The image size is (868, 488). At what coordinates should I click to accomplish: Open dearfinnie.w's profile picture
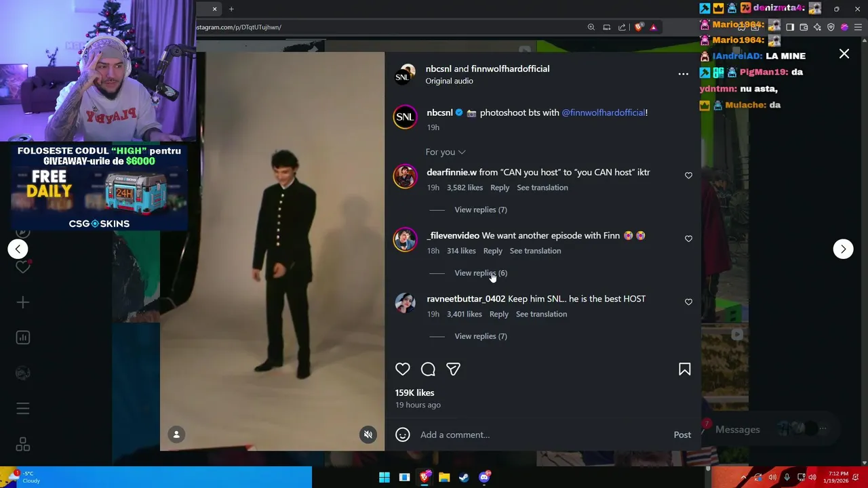pos(405,176)
